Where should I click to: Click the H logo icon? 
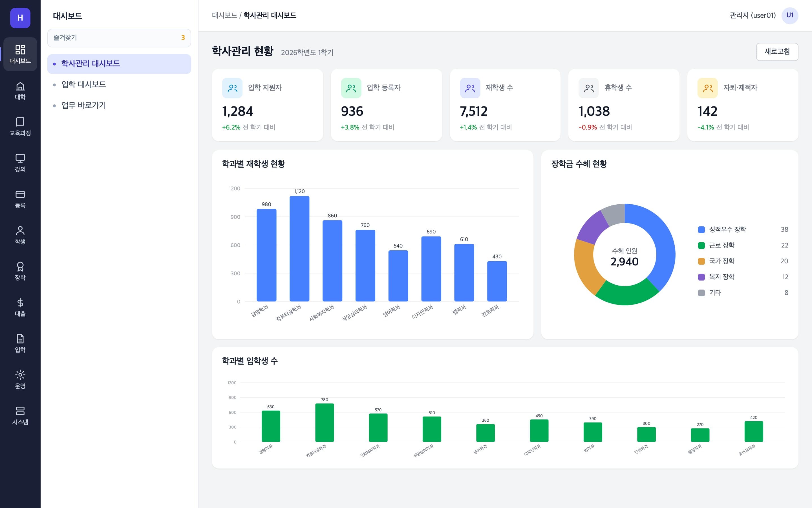coord(20,18)
